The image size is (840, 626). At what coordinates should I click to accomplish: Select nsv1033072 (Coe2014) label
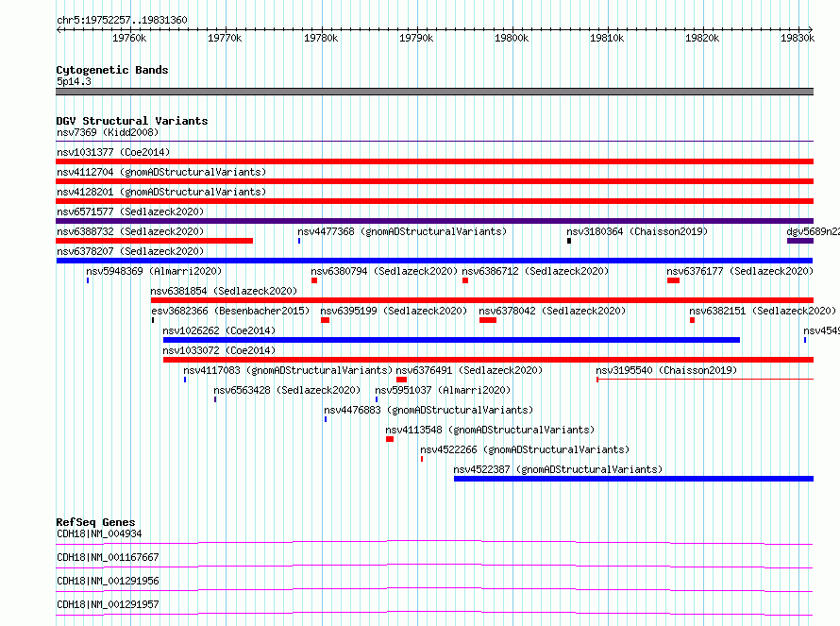click(x=219, y=350)
